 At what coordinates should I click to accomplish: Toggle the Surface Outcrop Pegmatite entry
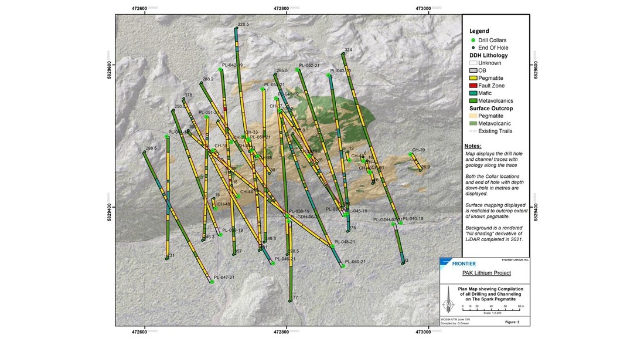pos(472,114)
